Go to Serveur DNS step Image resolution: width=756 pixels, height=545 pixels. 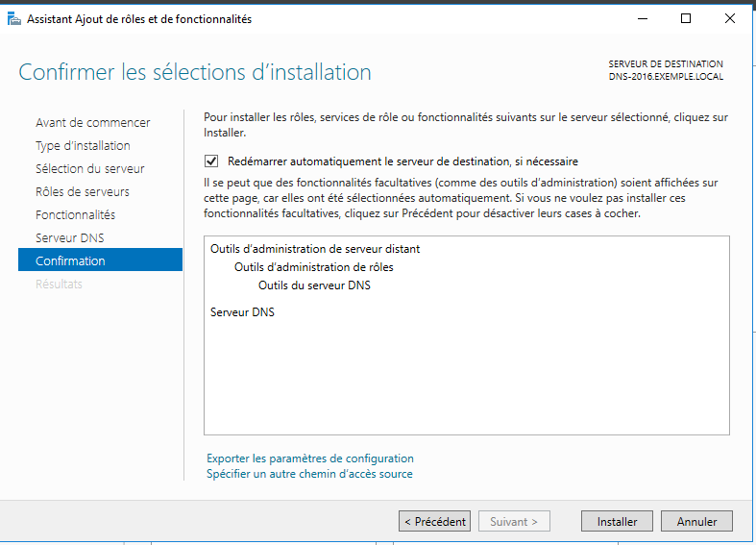tap(70, 237)
